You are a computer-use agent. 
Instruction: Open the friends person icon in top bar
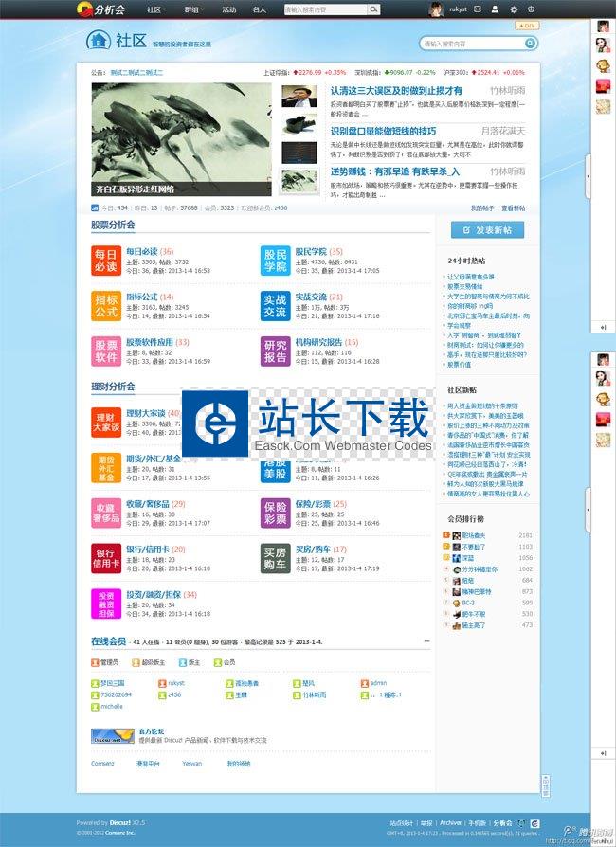pos(495,9)
